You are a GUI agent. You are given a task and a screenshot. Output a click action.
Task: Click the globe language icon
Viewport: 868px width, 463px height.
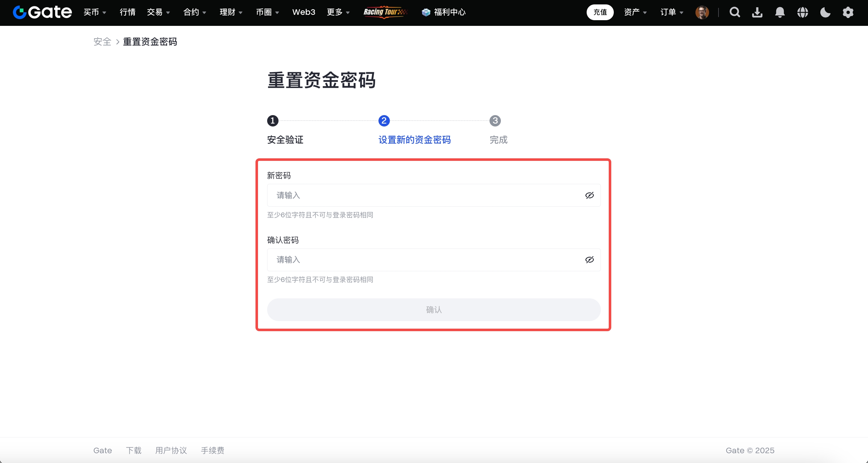tap(803, 13)
